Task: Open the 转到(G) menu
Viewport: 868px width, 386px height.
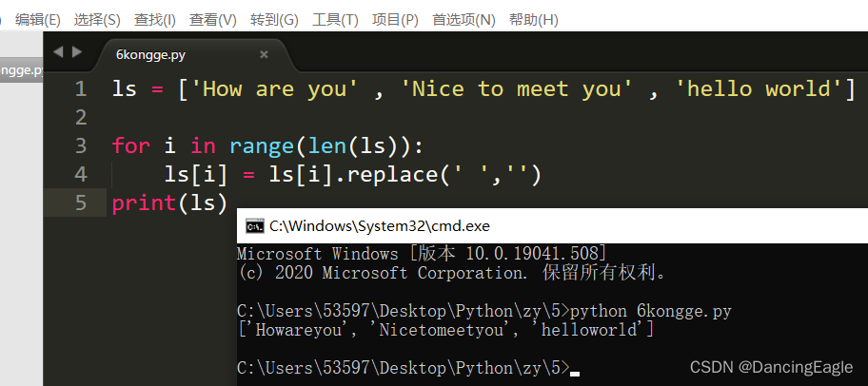Action: pos(274,21)
